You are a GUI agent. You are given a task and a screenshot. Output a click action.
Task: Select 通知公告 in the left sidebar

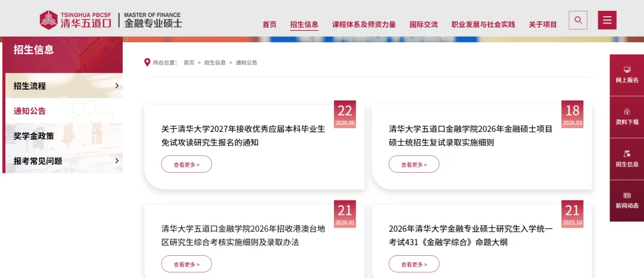click(64, 111)
